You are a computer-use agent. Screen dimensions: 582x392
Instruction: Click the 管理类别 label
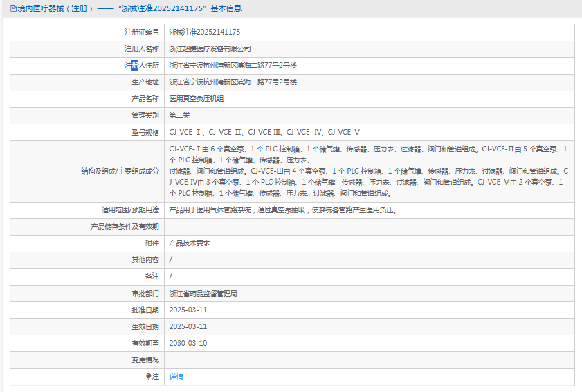point(145,115)
